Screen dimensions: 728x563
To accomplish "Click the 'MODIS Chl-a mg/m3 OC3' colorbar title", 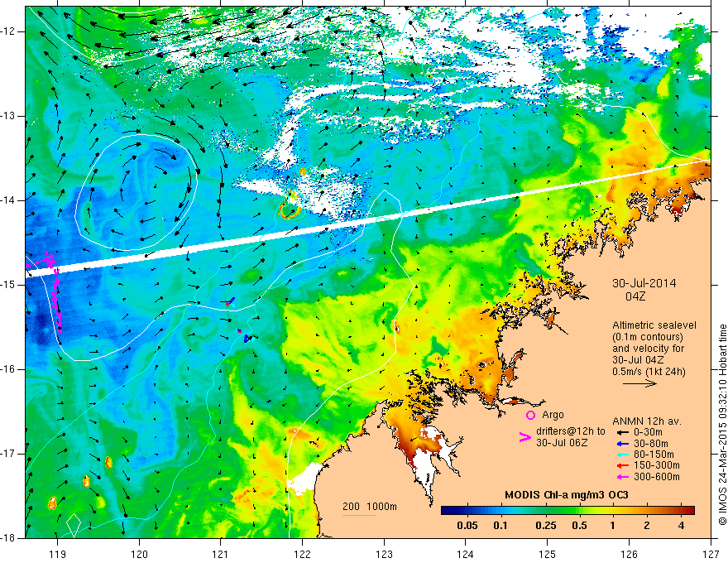I will [x=567, y=495].
